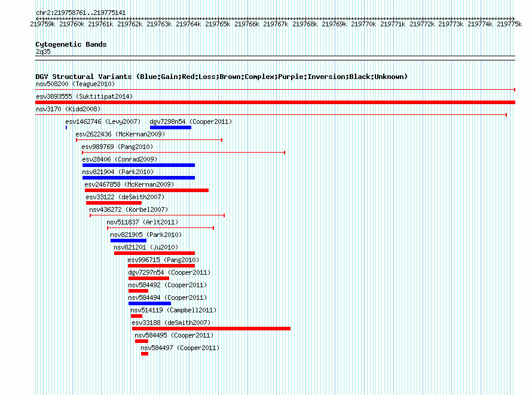Select the thin red nsv436272 span line
The image size is (532, 395).
tap(157, 215)
